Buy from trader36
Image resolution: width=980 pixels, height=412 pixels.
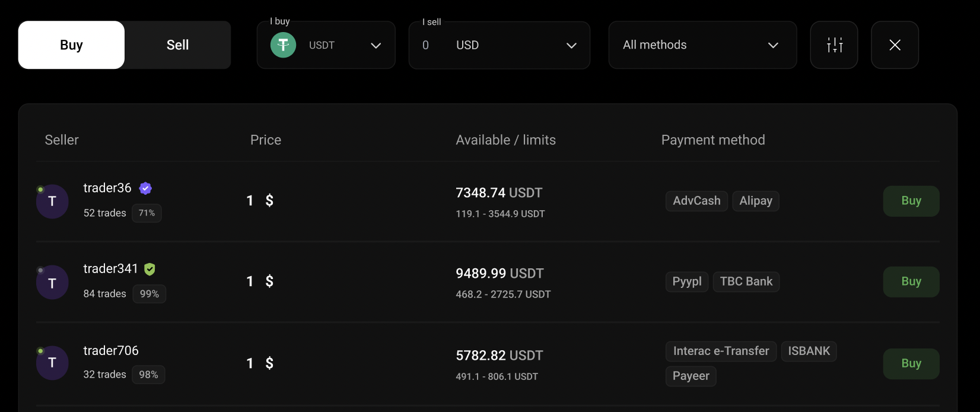click(911, 201)
